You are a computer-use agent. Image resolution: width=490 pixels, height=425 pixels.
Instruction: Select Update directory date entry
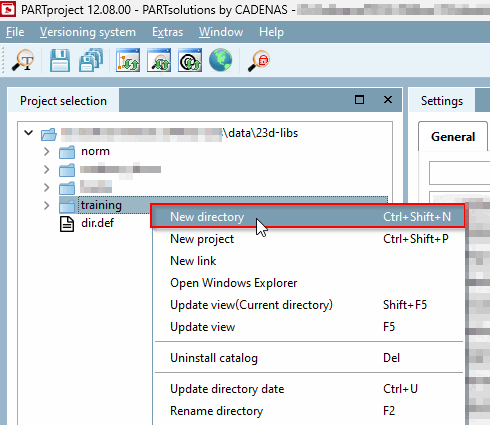(309, 389)
